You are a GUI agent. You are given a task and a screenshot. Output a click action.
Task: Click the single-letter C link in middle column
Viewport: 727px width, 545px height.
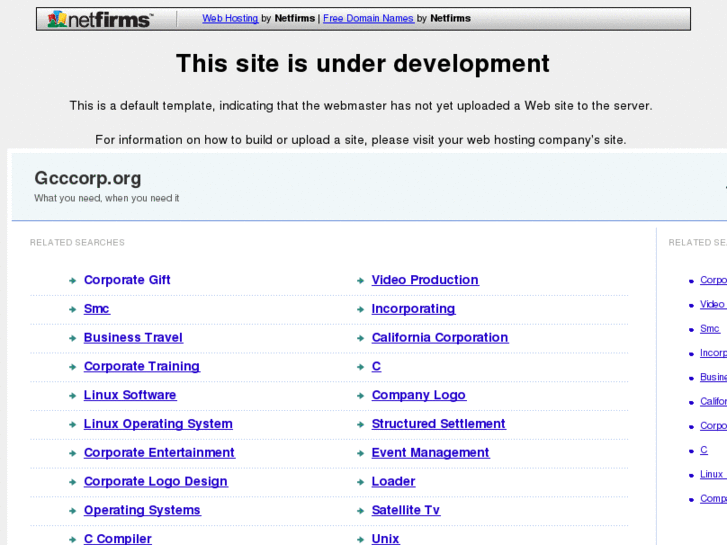click(376, 366)
